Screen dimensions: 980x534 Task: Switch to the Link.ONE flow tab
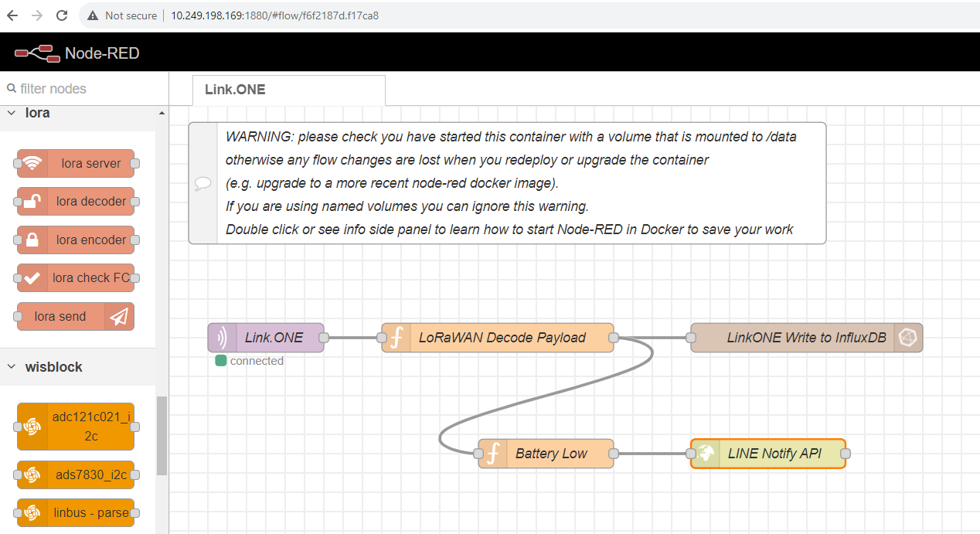click(288, 90)
